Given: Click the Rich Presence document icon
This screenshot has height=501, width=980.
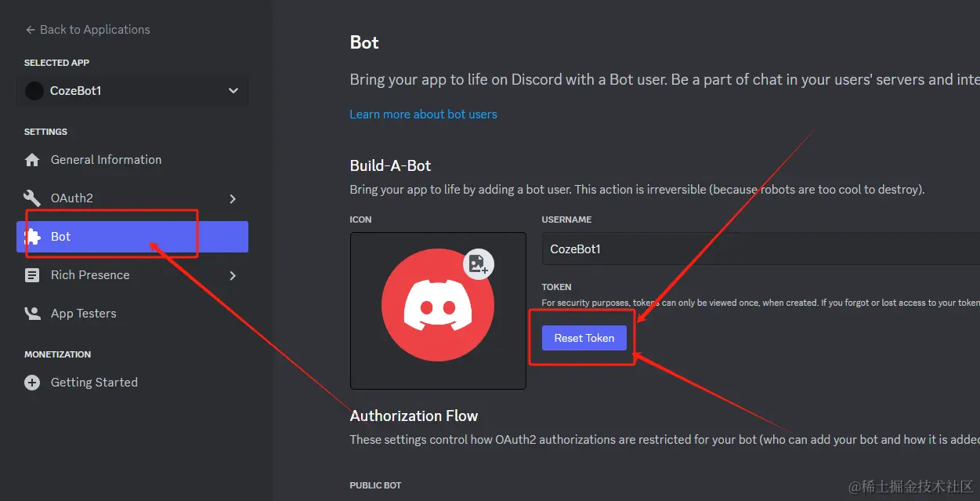Looking at the screenshot, I should tap(32, 275).
